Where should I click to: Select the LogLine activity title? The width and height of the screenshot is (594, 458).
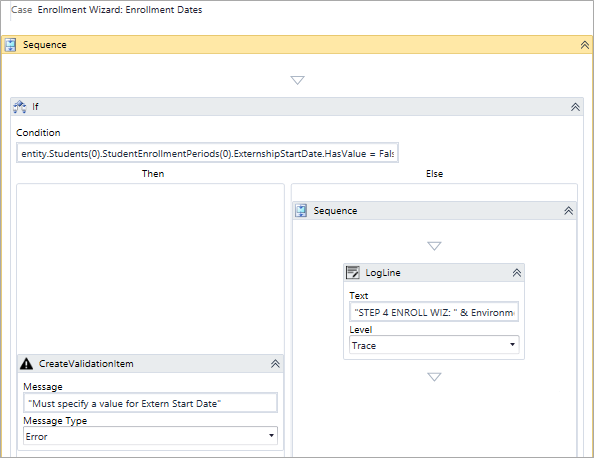(x=383, y=273)
